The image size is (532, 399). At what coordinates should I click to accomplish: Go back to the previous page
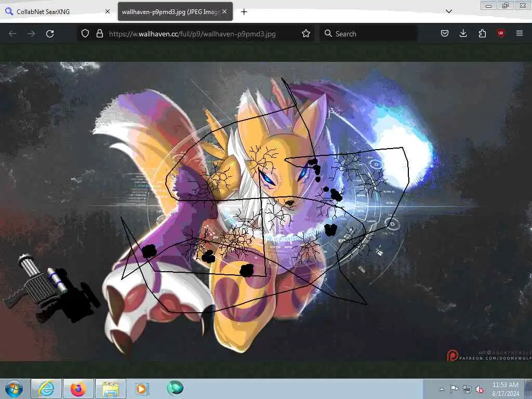point(12,34)
